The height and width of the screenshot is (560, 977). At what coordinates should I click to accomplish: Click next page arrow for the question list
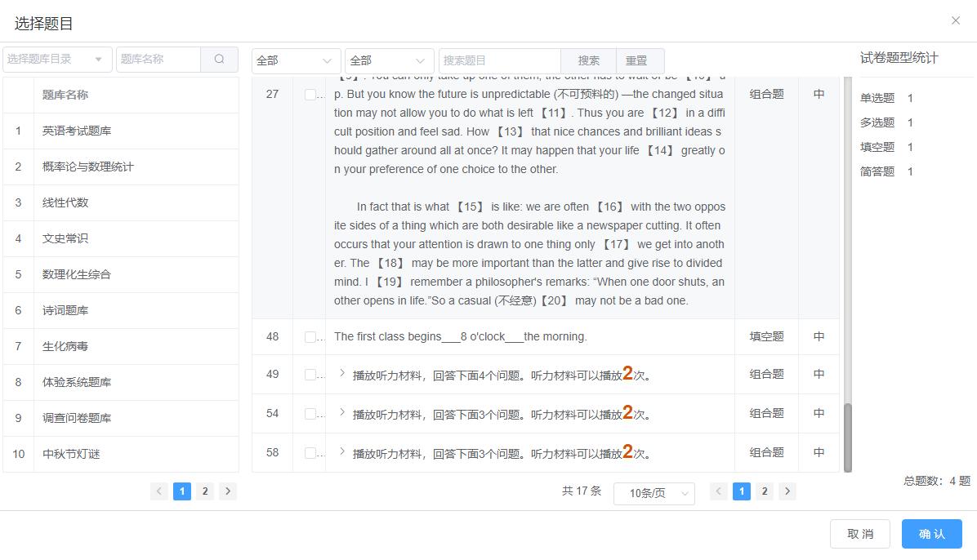coord(786,491)
